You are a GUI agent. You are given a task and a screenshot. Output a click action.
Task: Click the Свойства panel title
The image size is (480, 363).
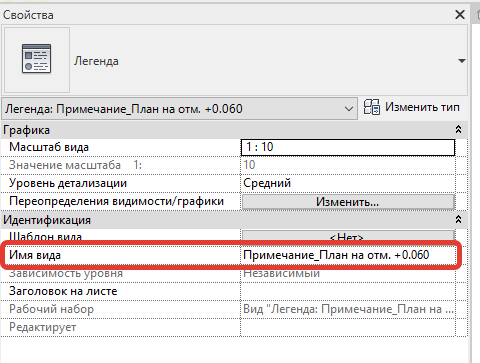(28, 15)
